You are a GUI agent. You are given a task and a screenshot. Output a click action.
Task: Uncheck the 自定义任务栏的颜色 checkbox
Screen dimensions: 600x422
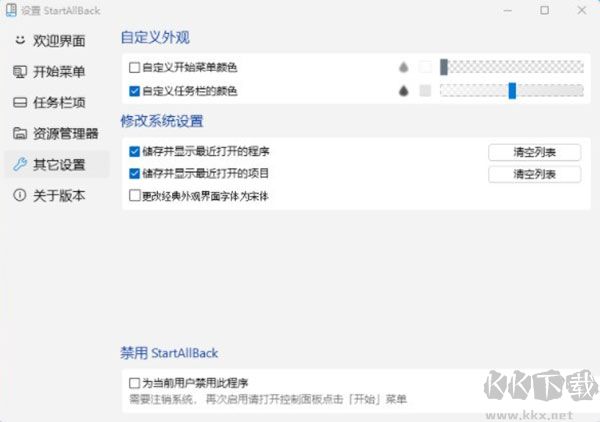[135, 91]
